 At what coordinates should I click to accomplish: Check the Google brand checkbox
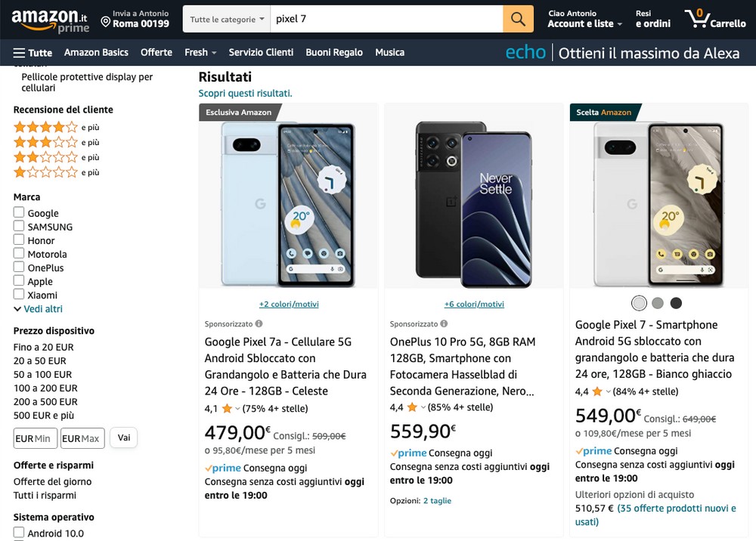point(19,213)
